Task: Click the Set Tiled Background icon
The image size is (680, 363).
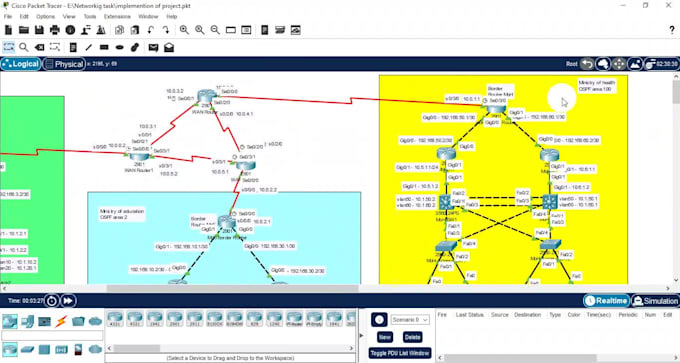Action: point(634,64)
